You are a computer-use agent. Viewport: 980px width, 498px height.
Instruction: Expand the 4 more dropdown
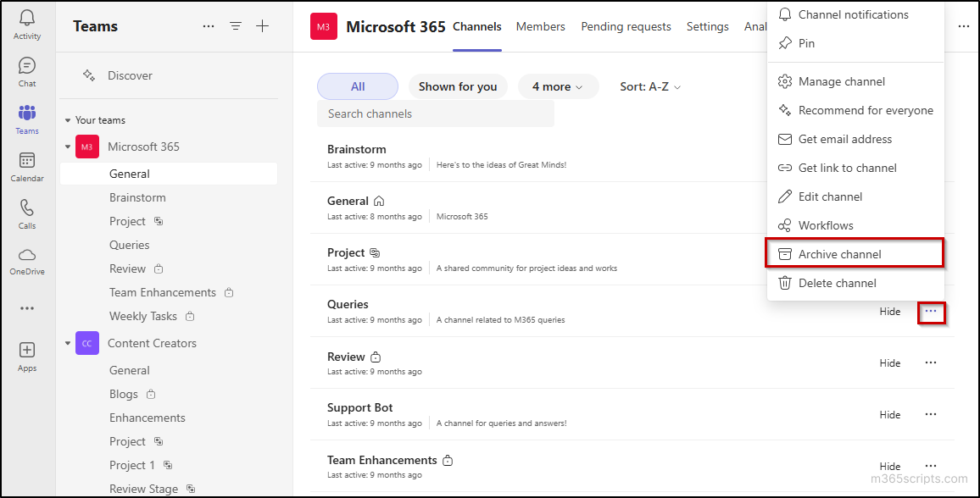(x=558, y=86)
